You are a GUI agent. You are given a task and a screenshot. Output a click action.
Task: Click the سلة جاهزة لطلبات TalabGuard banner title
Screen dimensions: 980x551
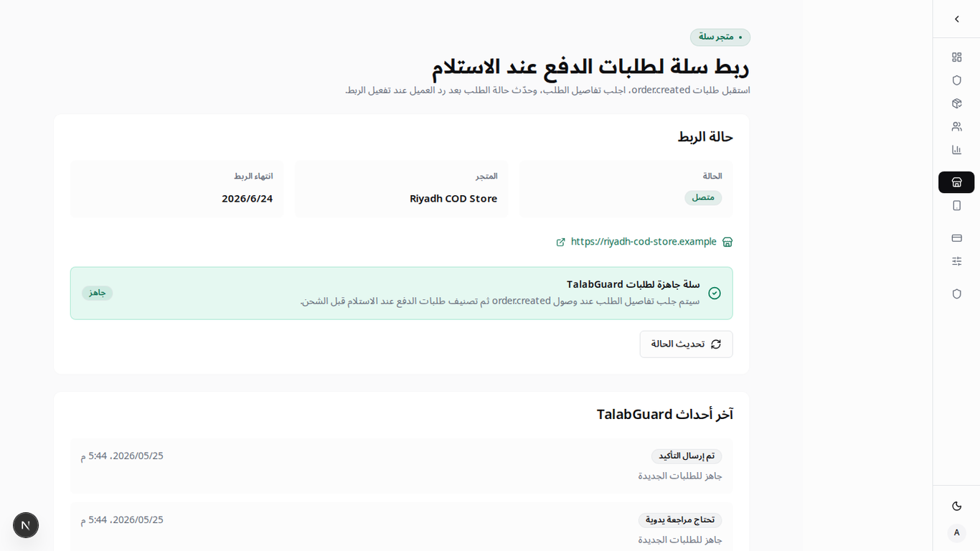click(633, 285)
